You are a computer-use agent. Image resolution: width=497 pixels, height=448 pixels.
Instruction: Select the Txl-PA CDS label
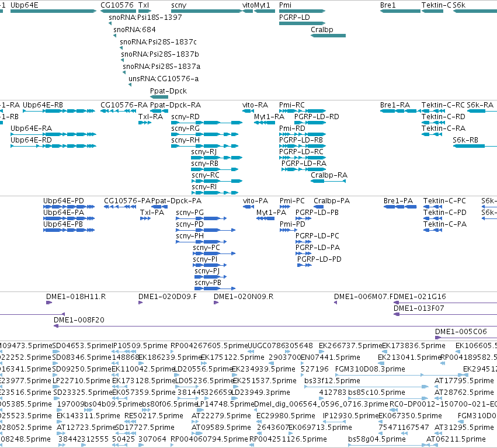point(152,213)
